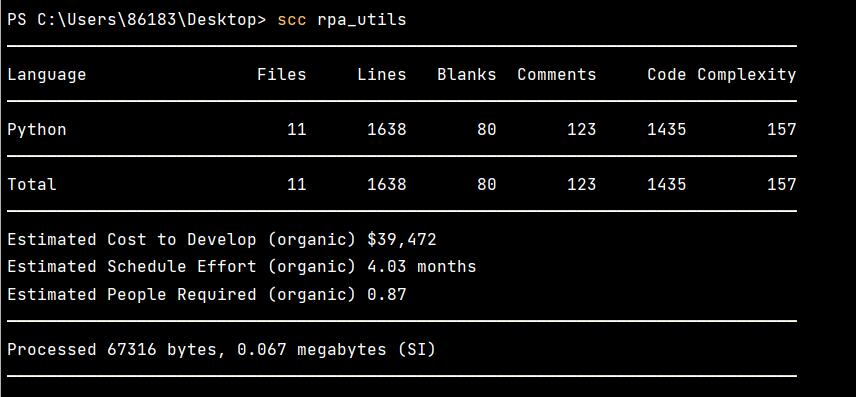The height and width of the screenshot is (397, 856).
Task: Click 'Estimated Cost to Develop (organic)' label
Action: click(181, 240)
